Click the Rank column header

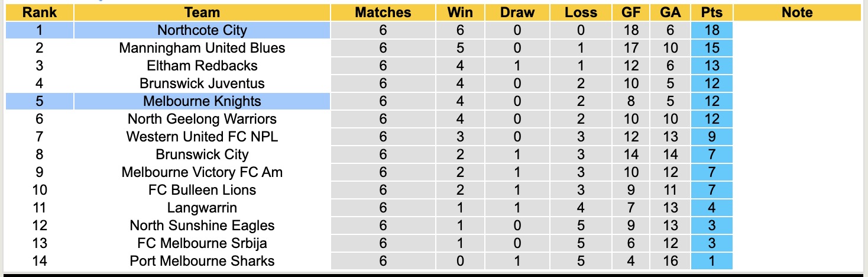pos(39,12)
